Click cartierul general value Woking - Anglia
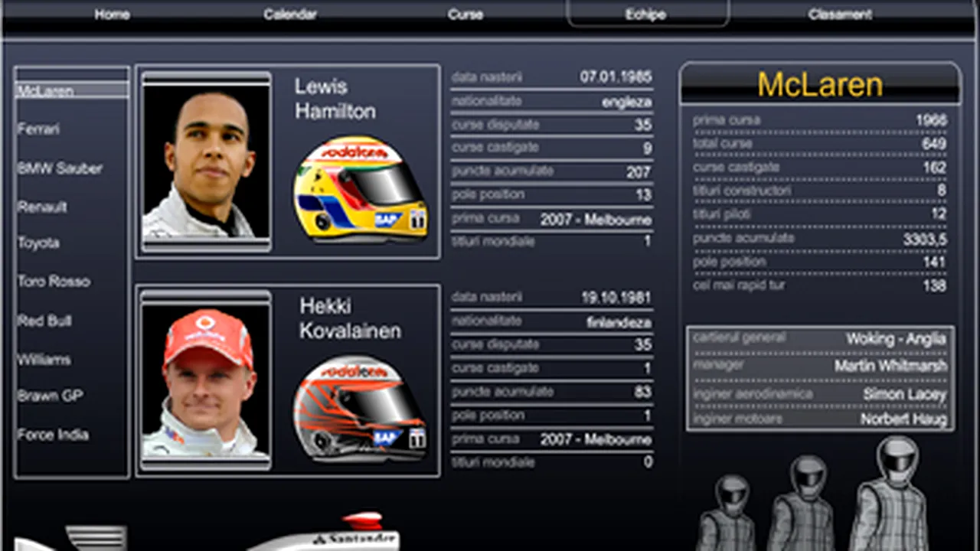 [x=897, y=339]
